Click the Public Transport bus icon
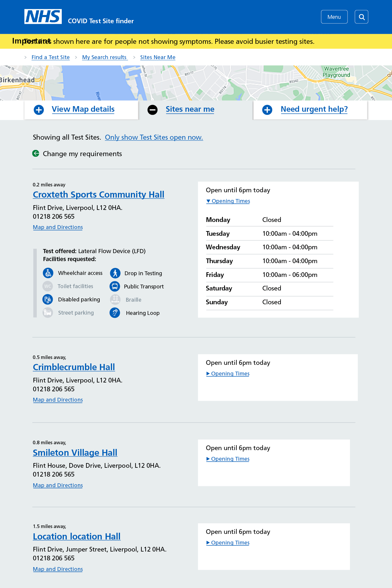 point(115,286)
